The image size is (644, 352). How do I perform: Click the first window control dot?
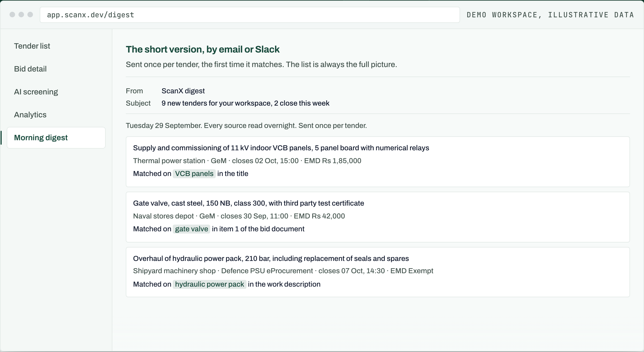coord(12,15)
